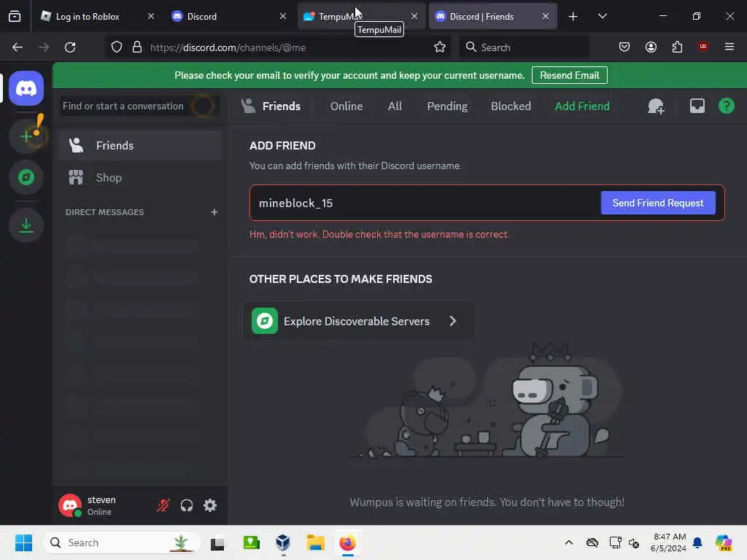This screenshot has height=560, width=747.
Task: Close the Discord | Friends tab
Action: tap(546, 16)
